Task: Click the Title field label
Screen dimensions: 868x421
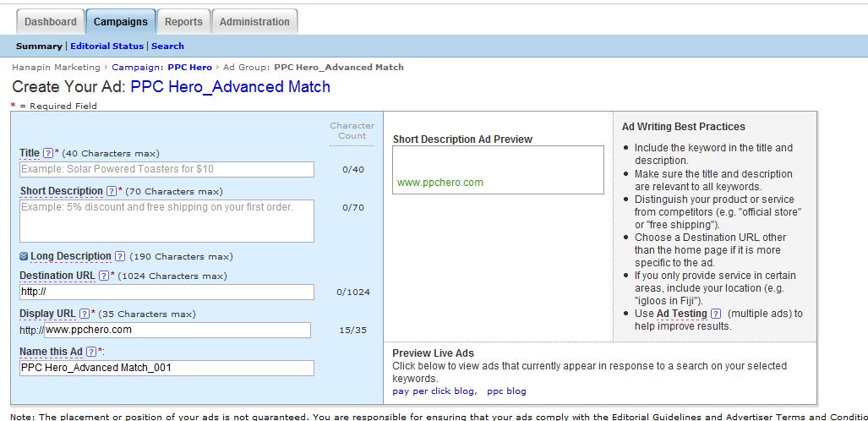Action: (30, 153)
